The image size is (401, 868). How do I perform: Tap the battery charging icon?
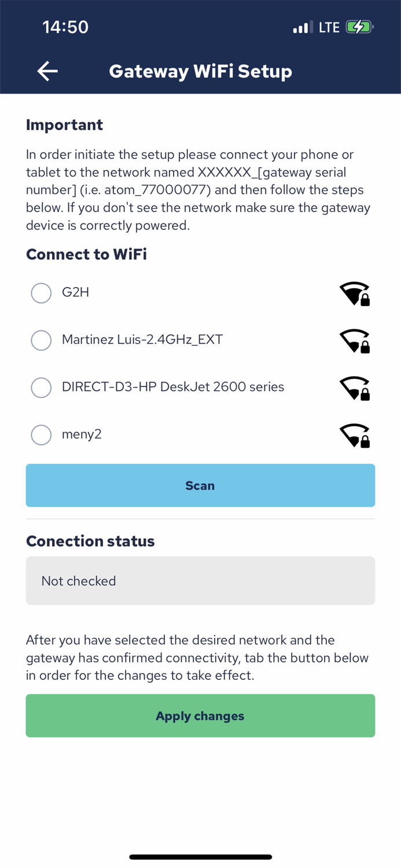point(359,26)
